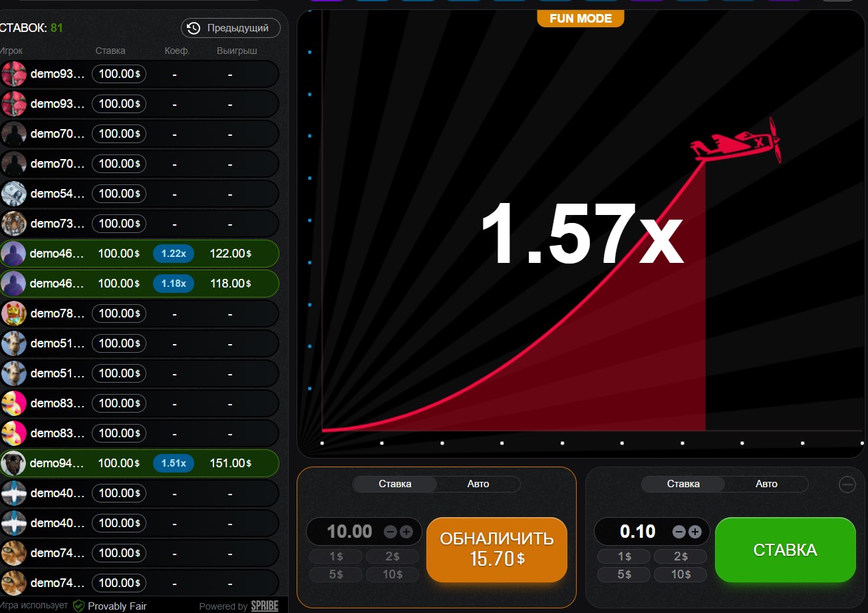Click the 10.00 bet amount field
Image resolution: width=868 pixels, height=613 pixels.
[349, 531]
